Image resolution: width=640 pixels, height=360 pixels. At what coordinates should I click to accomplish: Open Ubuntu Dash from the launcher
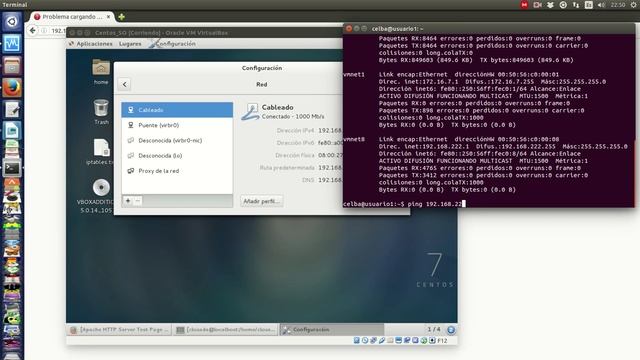pyautogui.click(x=11, y=21)
